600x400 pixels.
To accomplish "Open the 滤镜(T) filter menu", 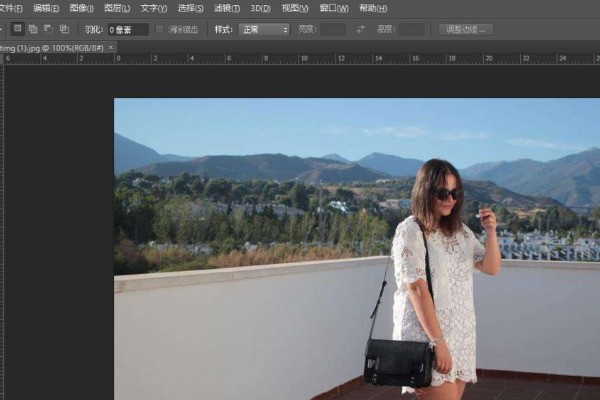I will [226, 8].
